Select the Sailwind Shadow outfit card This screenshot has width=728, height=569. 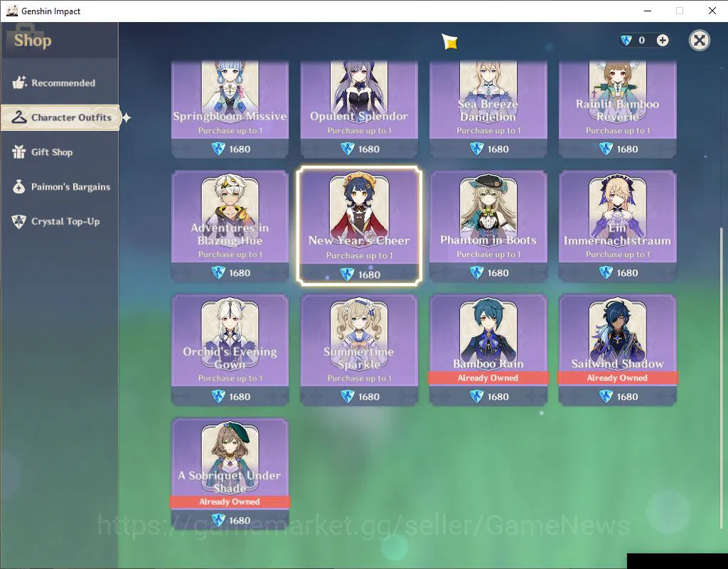pos(618,350)
